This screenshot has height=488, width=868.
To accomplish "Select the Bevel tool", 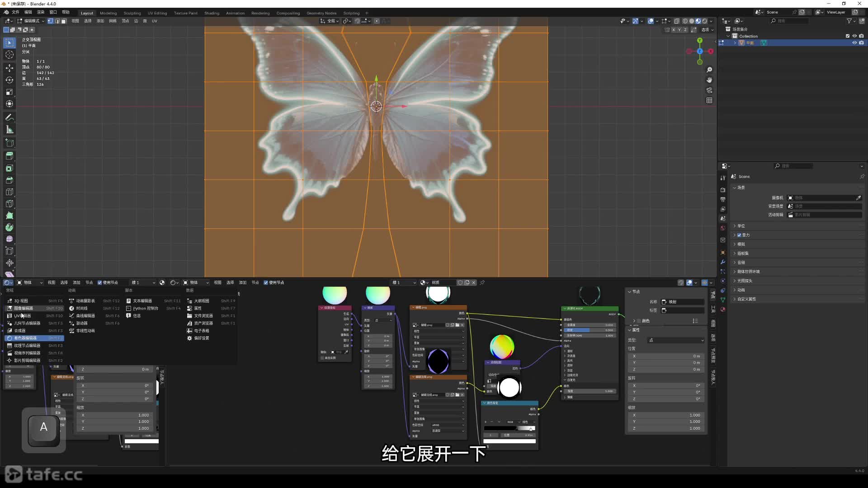I will (x=9, y=180).
